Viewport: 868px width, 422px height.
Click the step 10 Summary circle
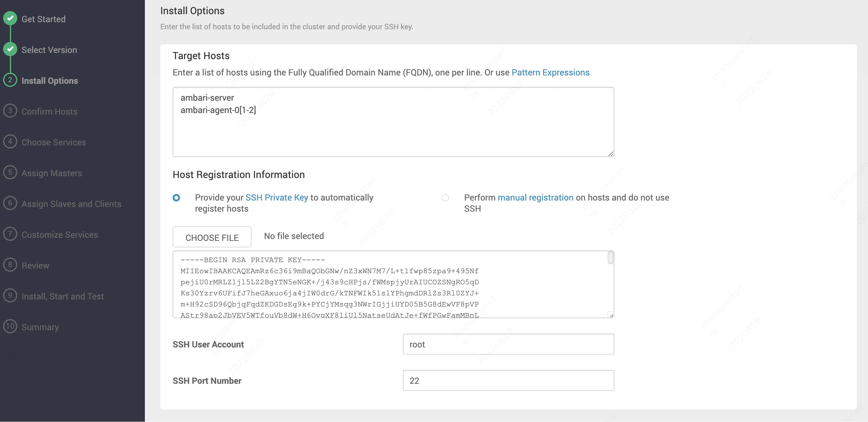(10, 326)
